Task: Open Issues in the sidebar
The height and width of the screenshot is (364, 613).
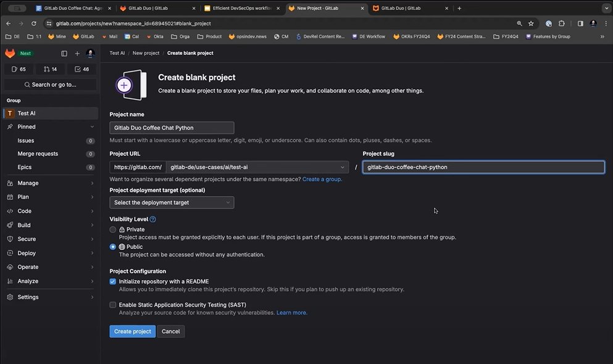Action: [51, 141]
